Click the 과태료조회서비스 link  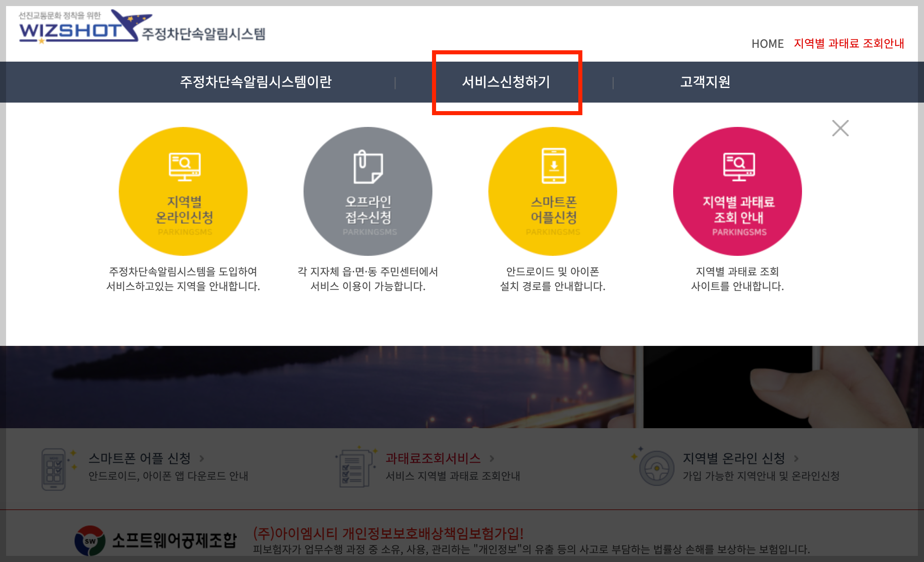[x=433, y=459]
